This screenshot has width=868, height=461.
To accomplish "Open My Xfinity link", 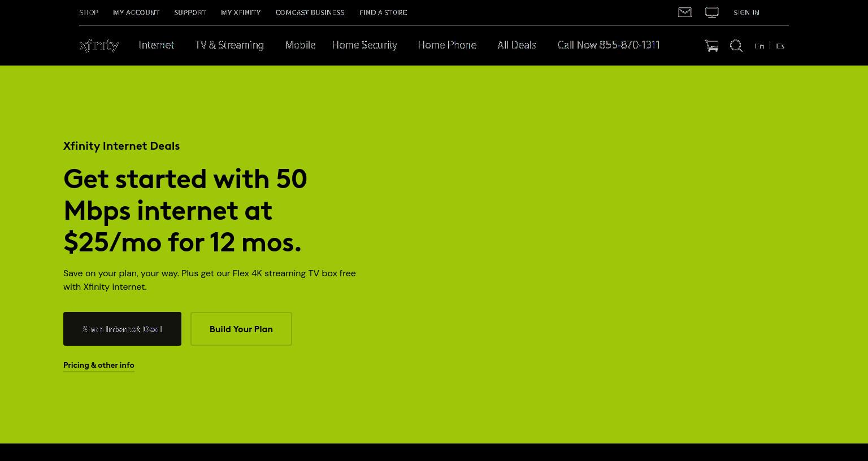I will [x=241, y=12].
